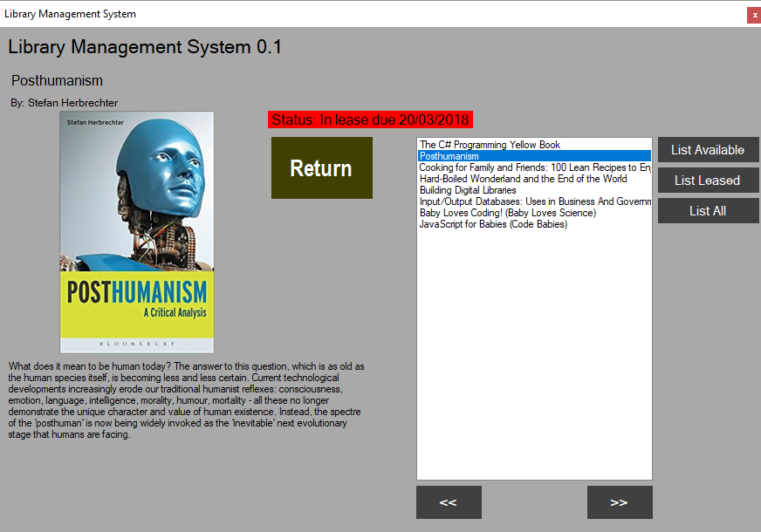Choose 'Hard-Boiled Wonderland and the End of the World'

(534, 179)
